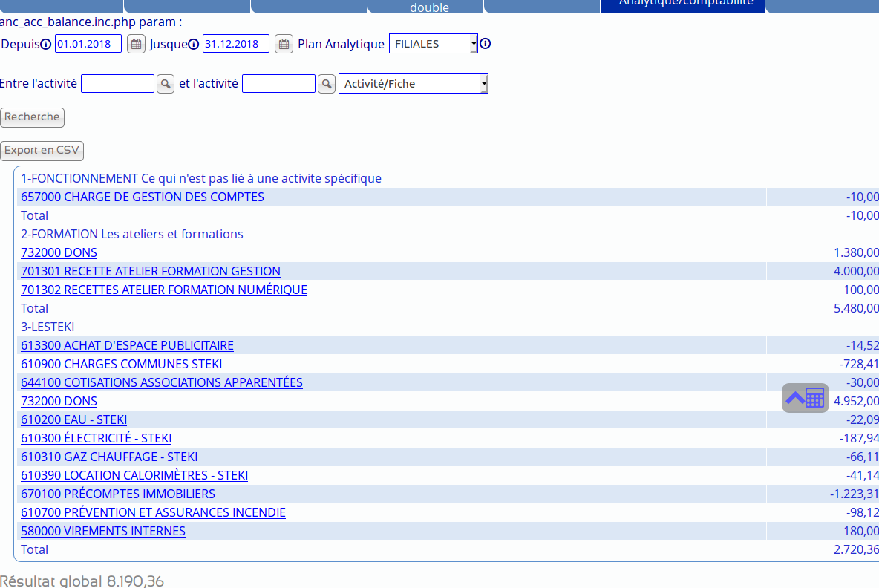Open 670100 Précomptes immobiliers link
The width and height of the screenshot is (879, 588).
(x=118, y=494)
